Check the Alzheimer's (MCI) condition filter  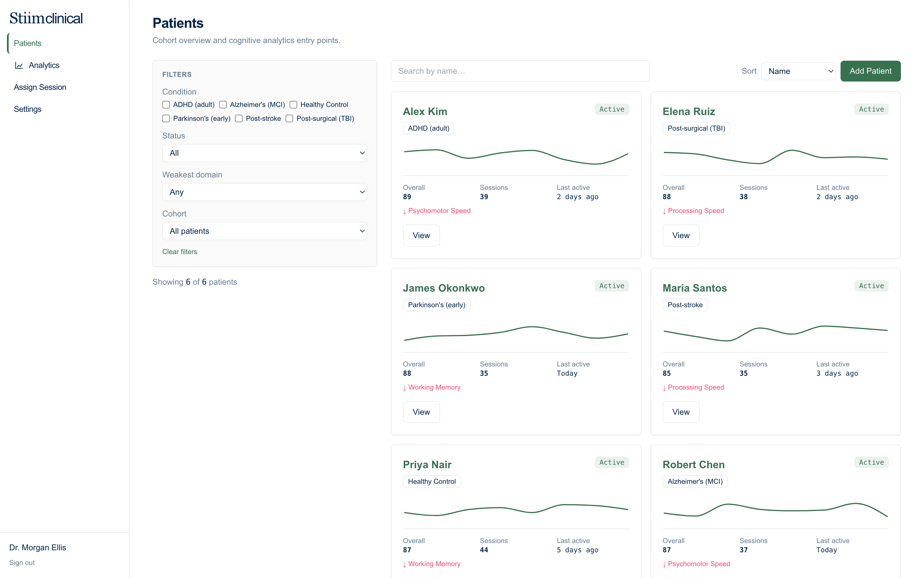(223, 105)
